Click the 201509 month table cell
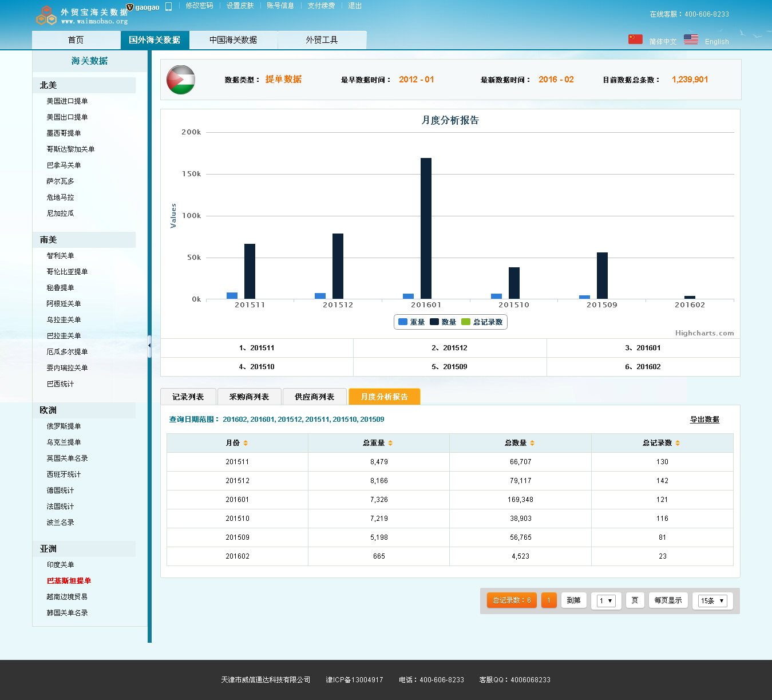Image resolution: width=772 pixels, height=700 pixels. coord(237,537)
